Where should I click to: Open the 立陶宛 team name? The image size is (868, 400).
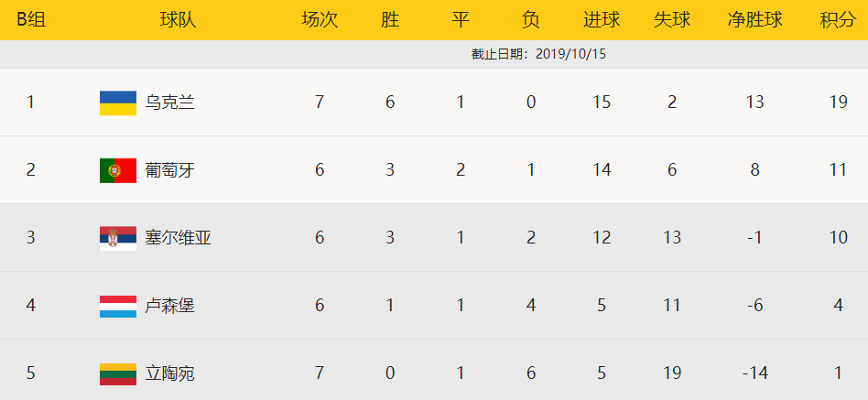tap(170, 373)
